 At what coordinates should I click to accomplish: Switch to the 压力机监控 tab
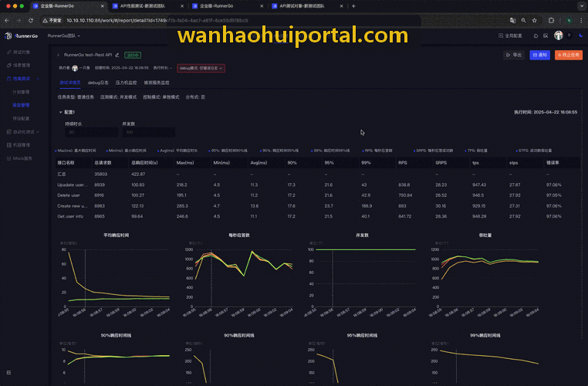[x=126, y=83]
